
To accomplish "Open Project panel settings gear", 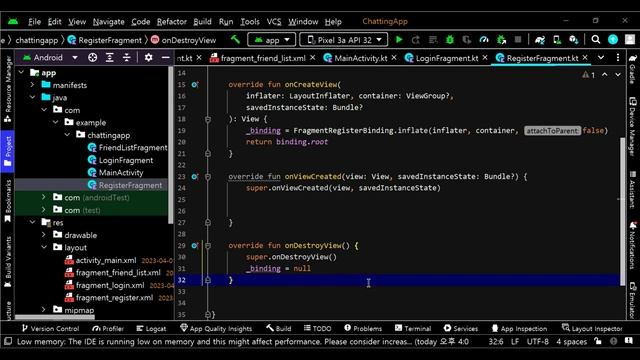I will pyautogui.click(x=148, y=58).
